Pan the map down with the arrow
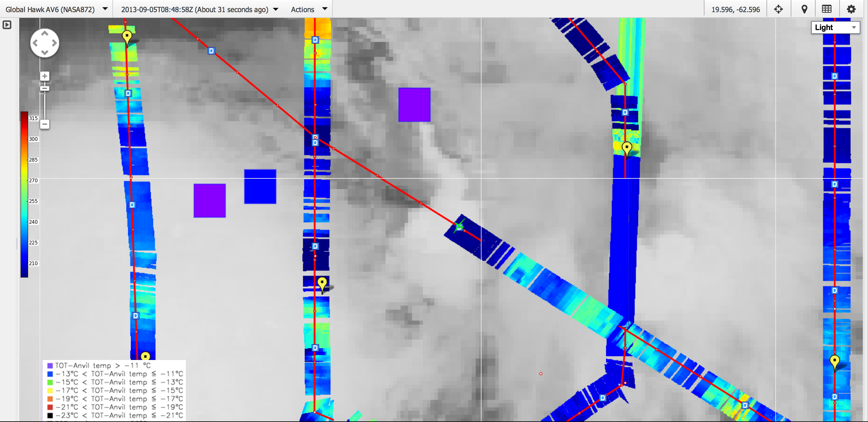 click(x=44, y=53)
